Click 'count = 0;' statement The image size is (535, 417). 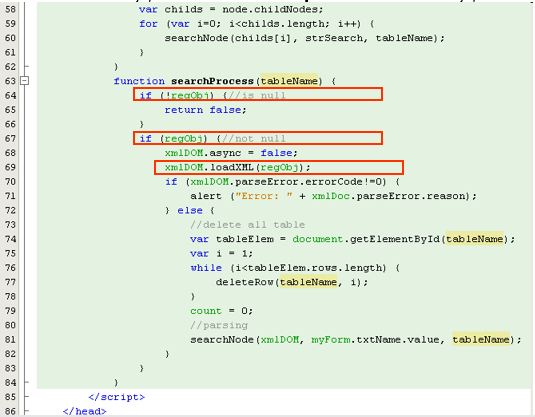pyautogui.click(x=221, y=311)
